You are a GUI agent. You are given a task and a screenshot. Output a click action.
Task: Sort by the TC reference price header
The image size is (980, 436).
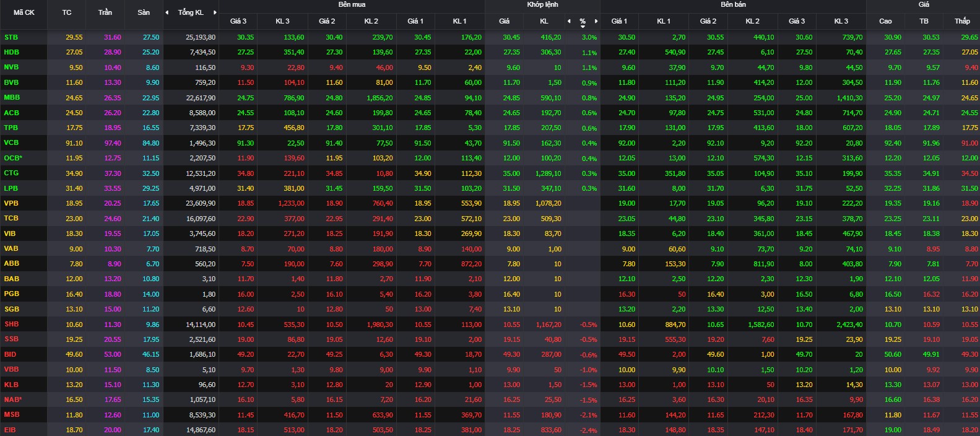[67, 12]
